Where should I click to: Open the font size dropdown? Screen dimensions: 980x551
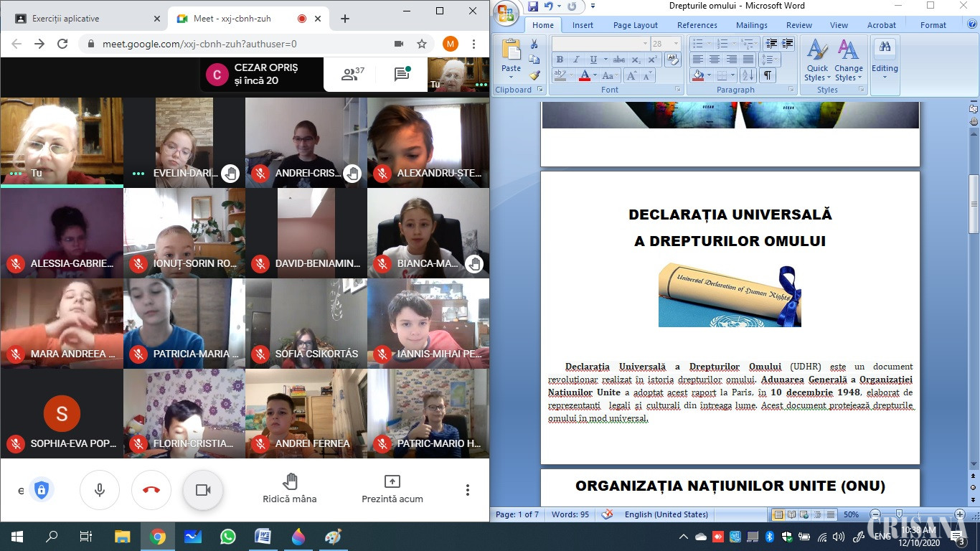[x=676, y=44]
